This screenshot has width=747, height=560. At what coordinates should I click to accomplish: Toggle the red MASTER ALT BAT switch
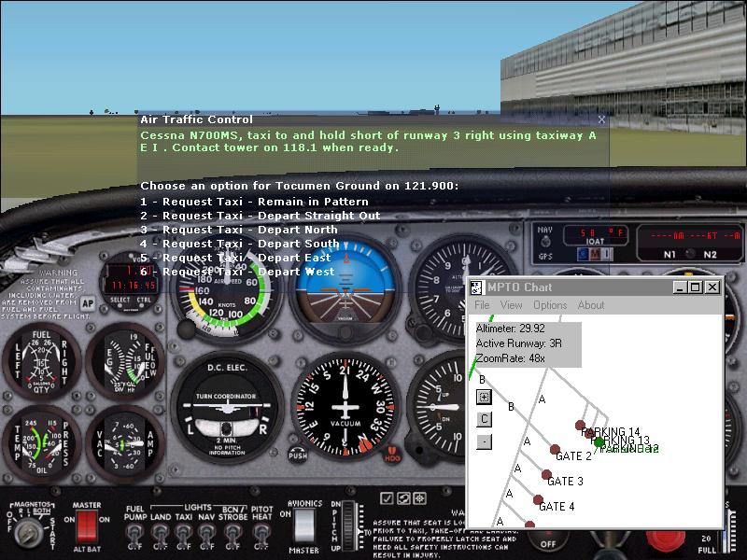coord(87,527)
